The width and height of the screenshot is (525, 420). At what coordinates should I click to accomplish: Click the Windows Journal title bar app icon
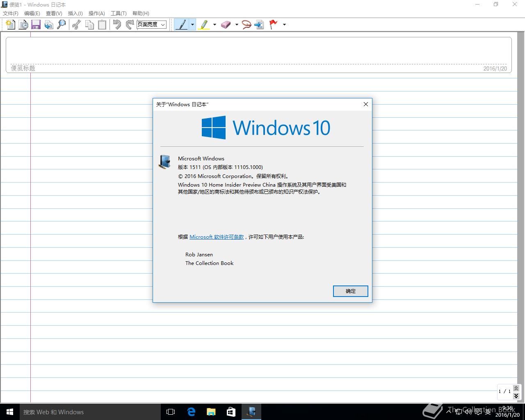pyautogui.click(x=5, y=5)
